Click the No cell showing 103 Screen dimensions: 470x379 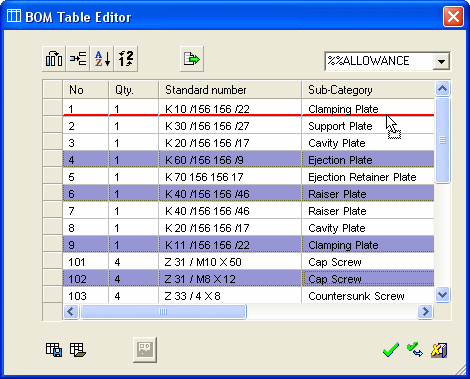(86, 295)
